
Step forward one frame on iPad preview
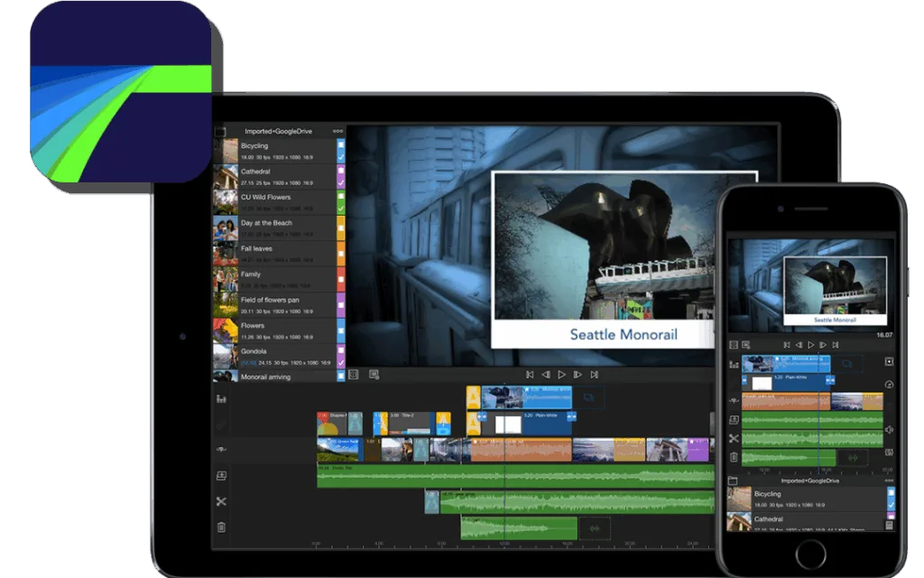coord(577,375)
